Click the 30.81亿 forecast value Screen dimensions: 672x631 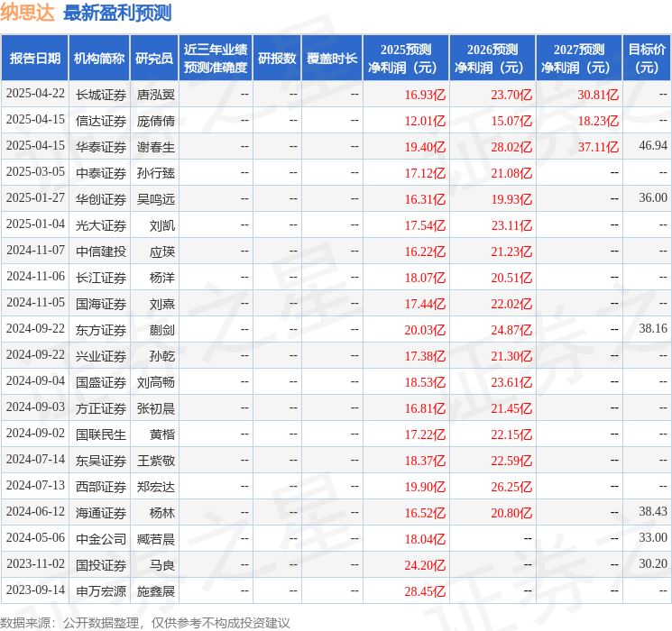tap(598, 95)
